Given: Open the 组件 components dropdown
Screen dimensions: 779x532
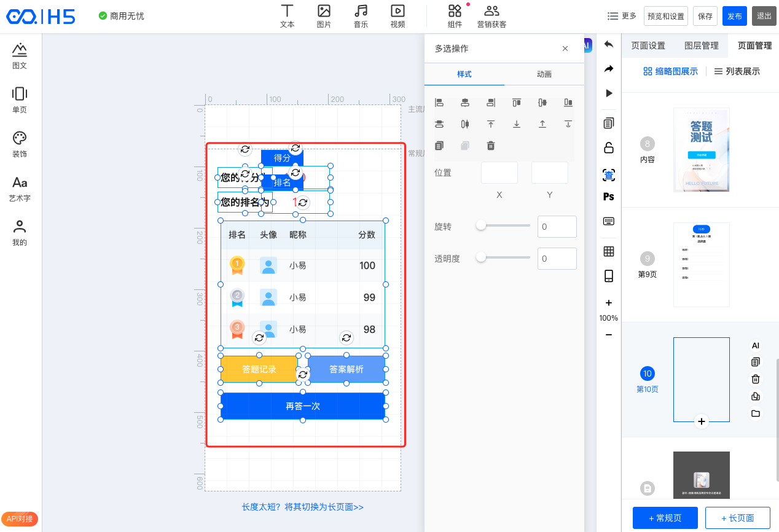Looking at the screenshot, I should pyautogui.click(x=455, y=16).
